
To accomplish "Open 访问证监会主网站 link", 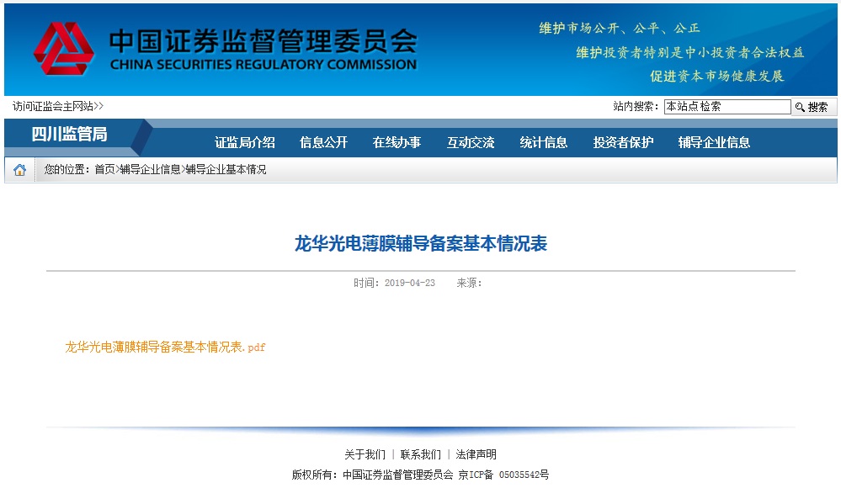I will 58,106.
